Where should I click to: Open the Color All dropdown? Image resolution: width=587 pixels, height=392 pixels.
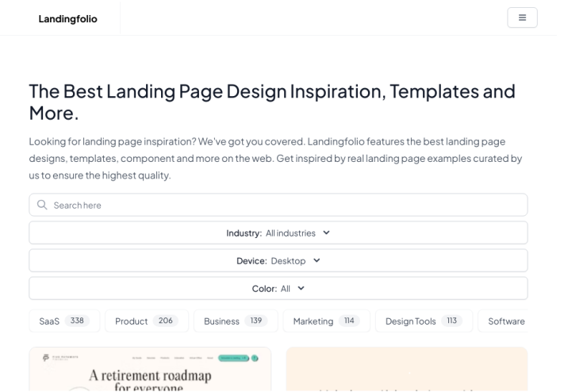[x=278, y=288]
